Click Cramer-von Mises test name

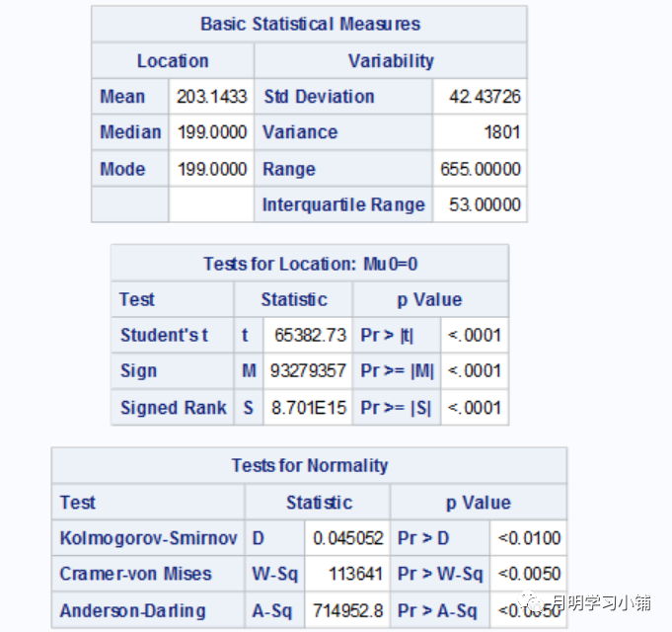point(135,574)
